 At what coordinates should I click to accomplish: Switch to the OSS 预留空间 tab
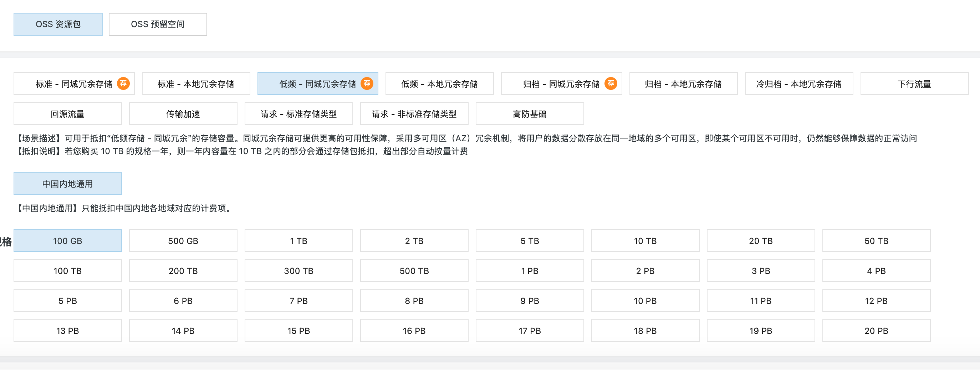pyautogui.click(x=158, y=24)
